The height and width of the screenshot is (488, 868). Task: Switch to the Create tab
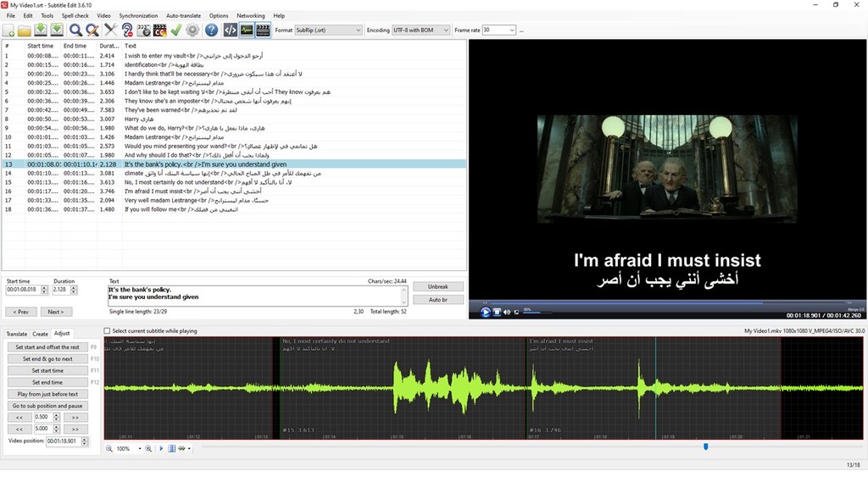tap(41, 334)
